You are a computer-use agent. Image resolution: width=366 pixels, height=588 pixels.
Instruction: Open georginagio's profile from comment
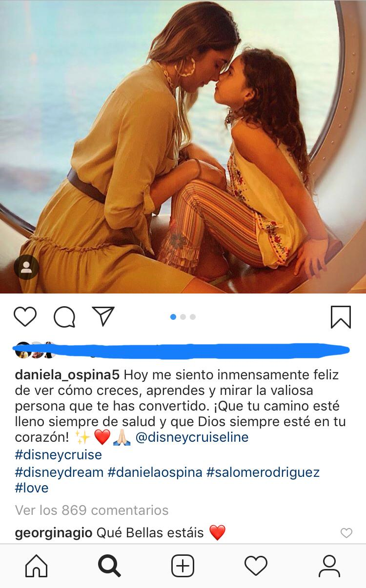pos(54,533)
